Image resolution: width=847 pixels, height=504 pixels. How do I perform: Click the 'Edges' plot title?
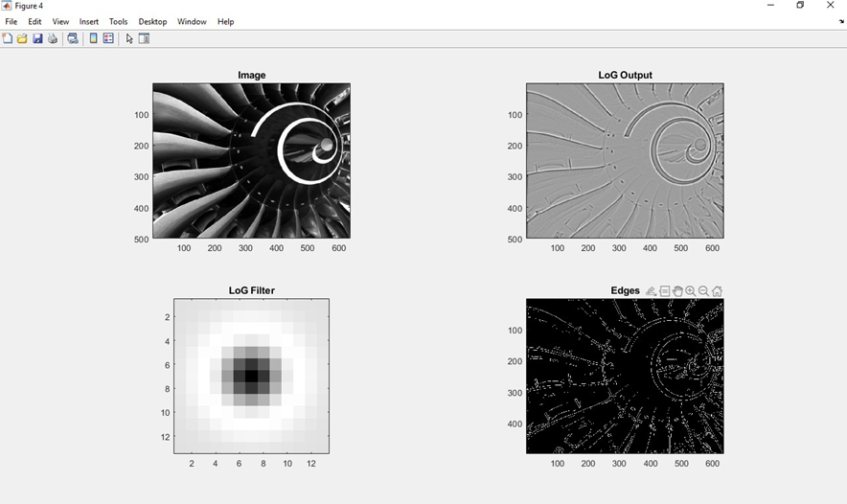point(625,290)
